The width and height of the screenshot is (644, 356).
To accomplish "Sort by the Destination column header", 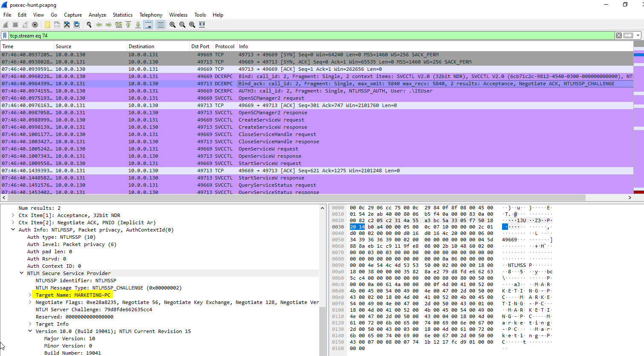I will [158, 46].
